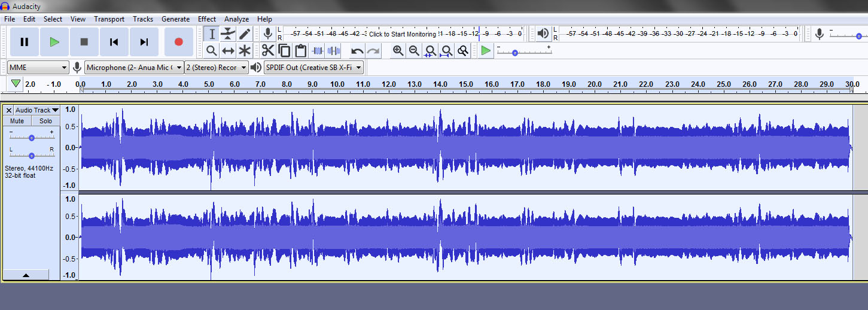Click the Redo arrow icon
Screen dimensions: 868x310
click(x=373, y=51)
